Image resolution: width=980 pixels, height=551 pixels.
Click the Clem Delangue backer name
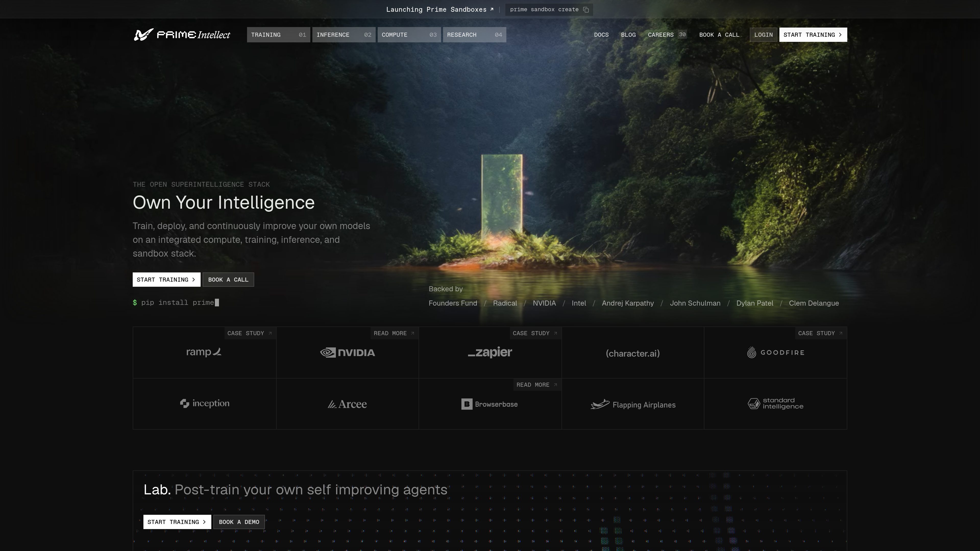814,303
